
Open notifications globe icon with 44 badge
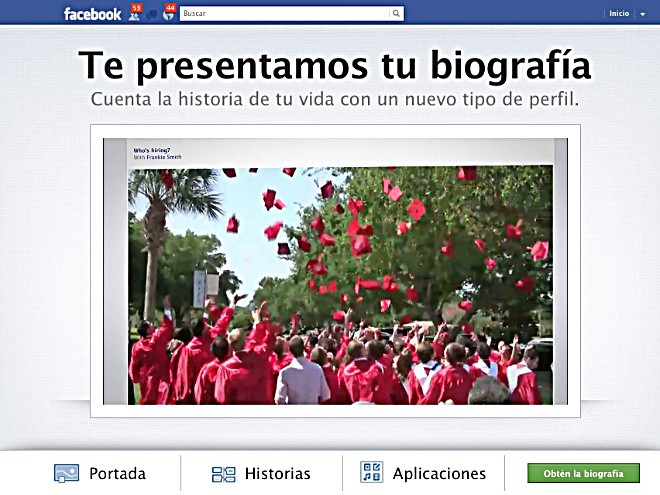tap(169, 13)
